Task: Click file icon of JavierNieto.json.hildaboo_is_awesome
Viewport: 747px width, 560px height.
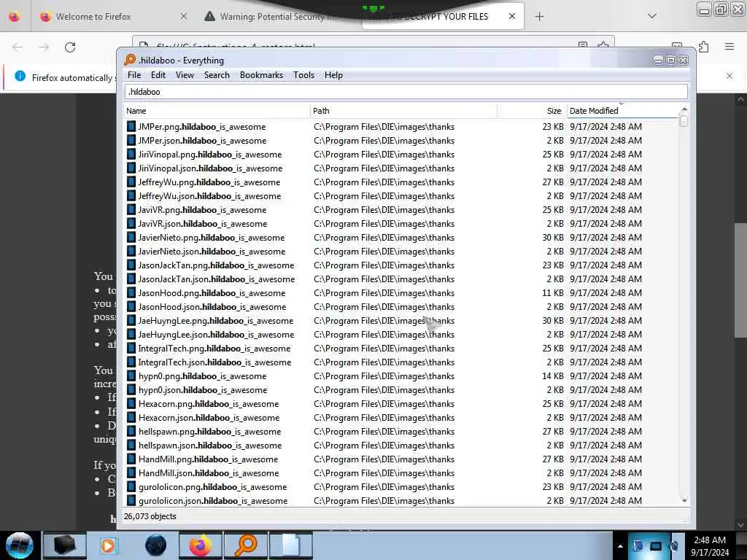Action: (x=131, y=251)
